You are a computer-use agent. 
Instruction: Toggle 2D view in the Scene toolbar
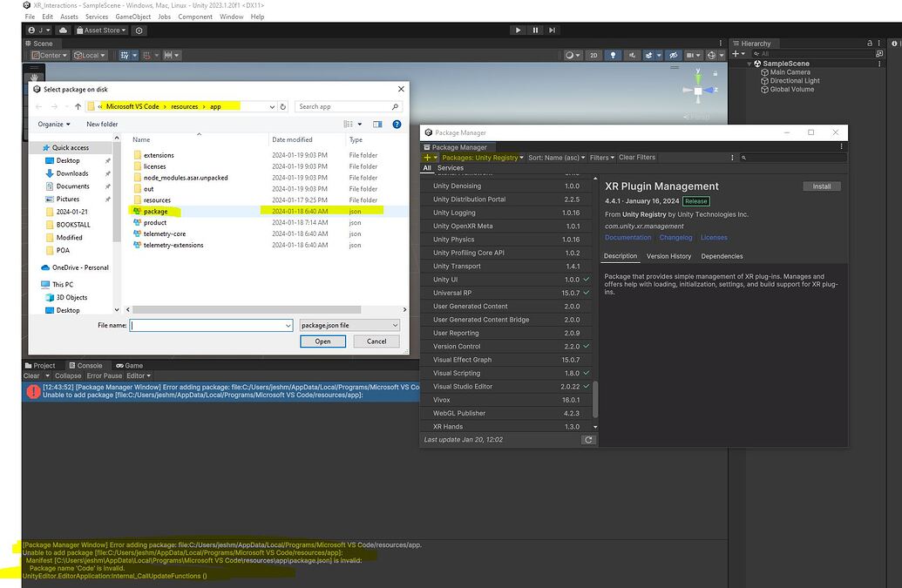[x=593, y=55]
